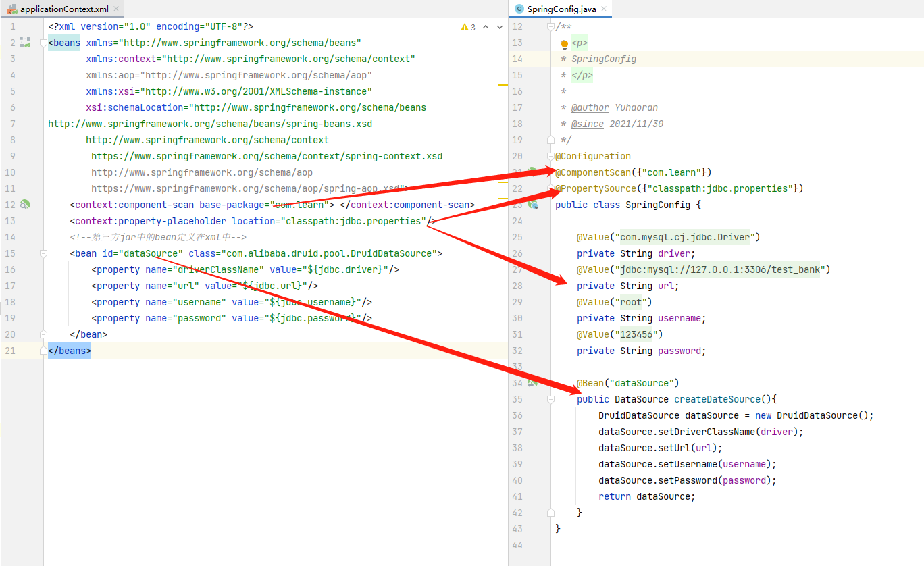Click the class icon on SpringConfig.java tab
The height and width of the screenshot is (566, 924).
tap(519, 9)
